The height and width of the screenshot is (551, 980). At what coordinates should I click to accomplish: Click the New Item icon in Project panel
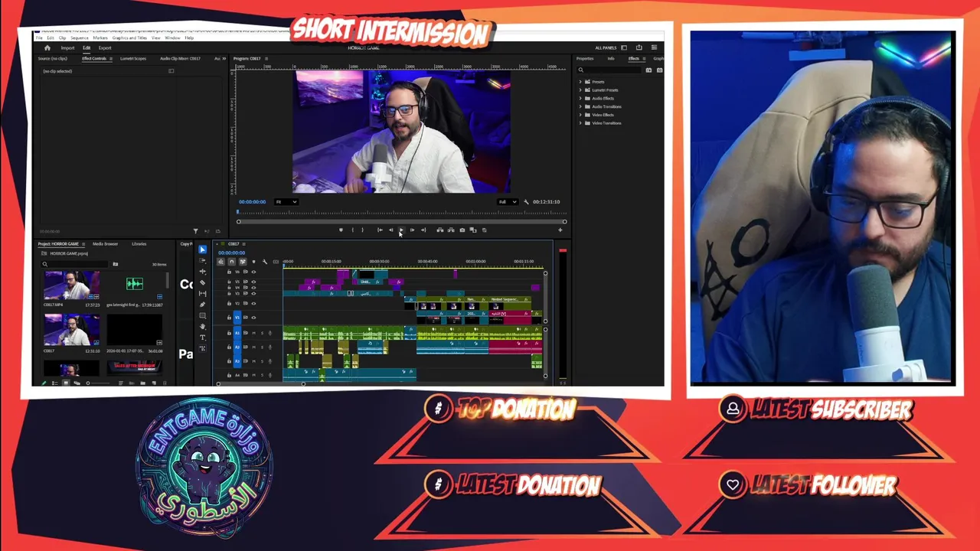[152, 383]
